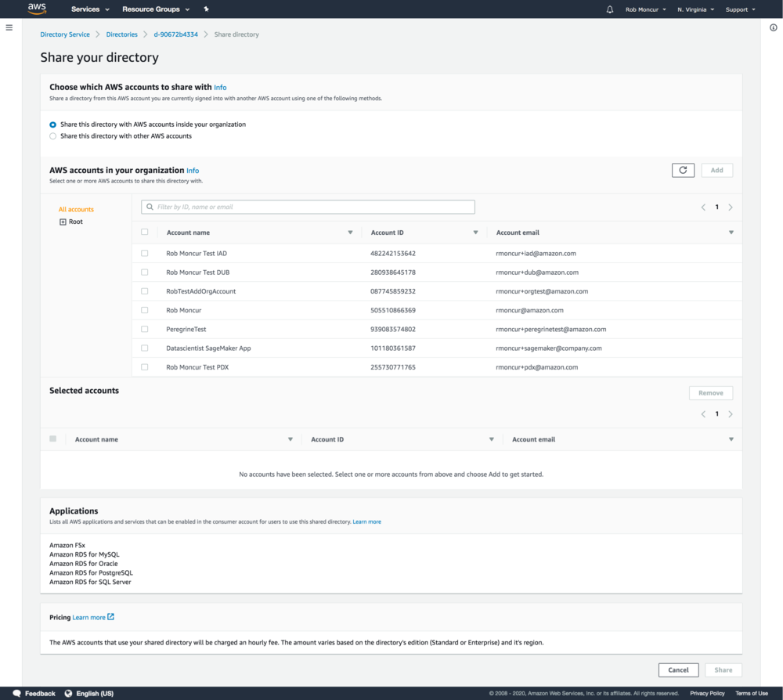Click the Feedback speech bubble icon
Viewport: 783px width, 700px height.
(17, 693)
